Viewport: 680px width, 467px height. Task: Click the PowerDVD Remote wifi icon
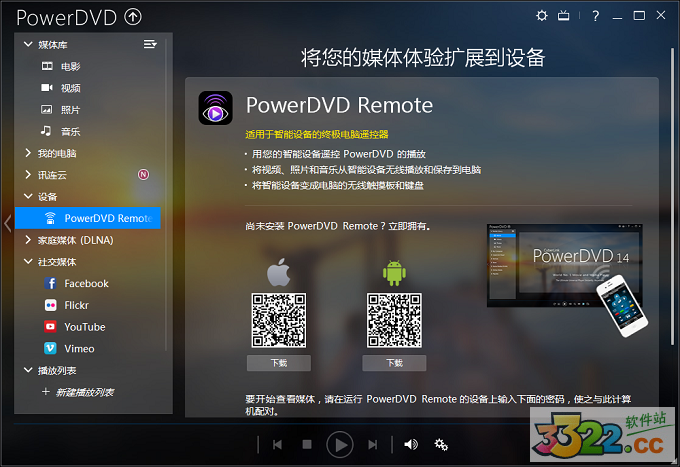(50, 218)
